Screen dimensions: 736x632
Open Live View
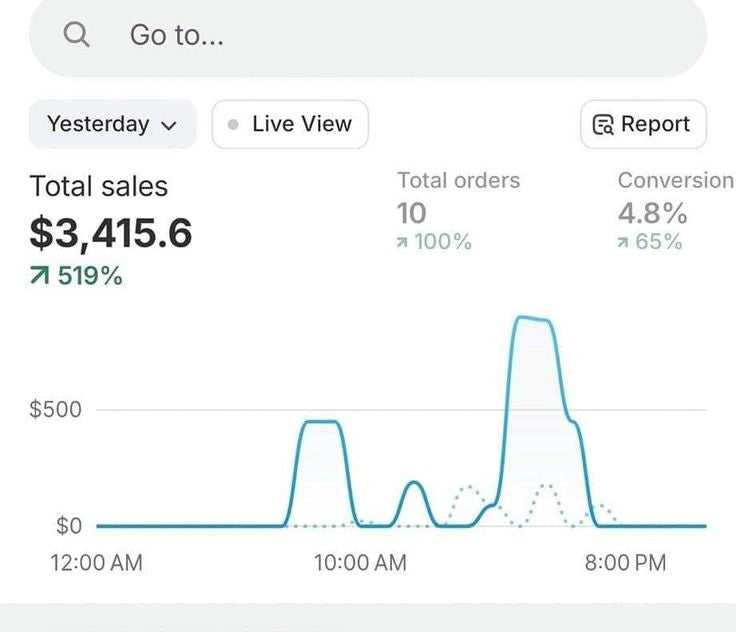point(290,124)
